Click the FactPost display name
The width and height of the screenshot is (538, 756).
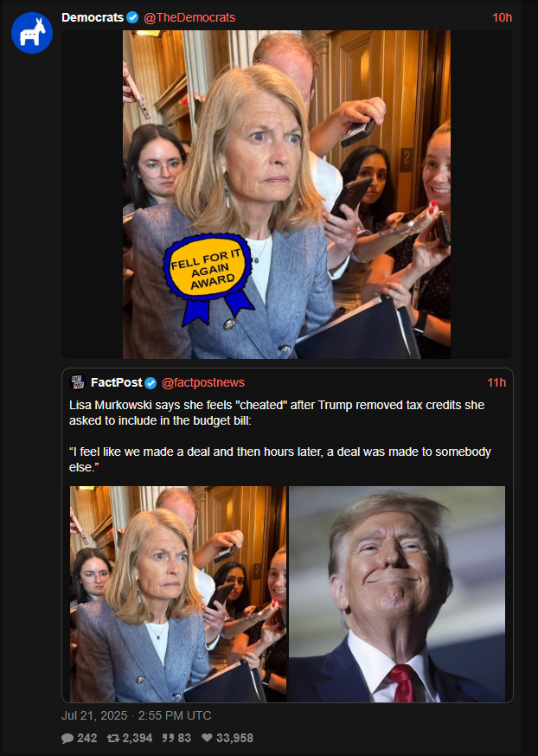[x=116, y=383]
